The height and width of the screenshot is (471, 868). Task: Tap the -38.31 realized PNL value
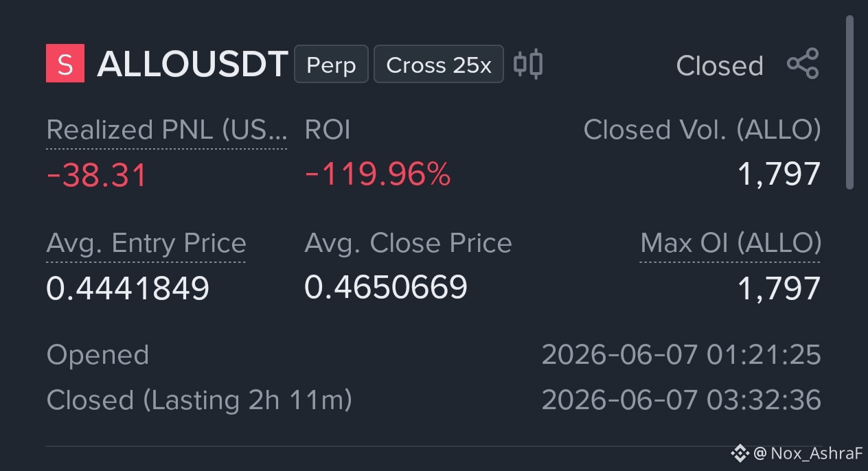tap(97, 175)
